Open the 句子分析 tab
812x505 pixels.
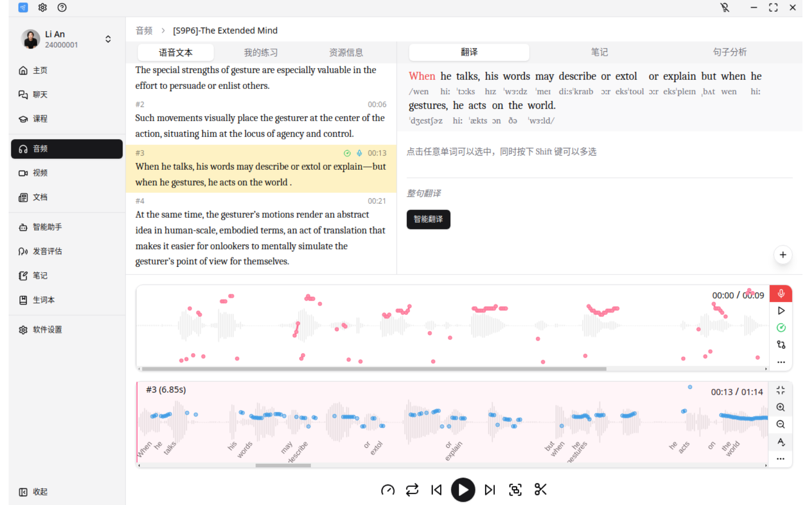click(729, 52)
